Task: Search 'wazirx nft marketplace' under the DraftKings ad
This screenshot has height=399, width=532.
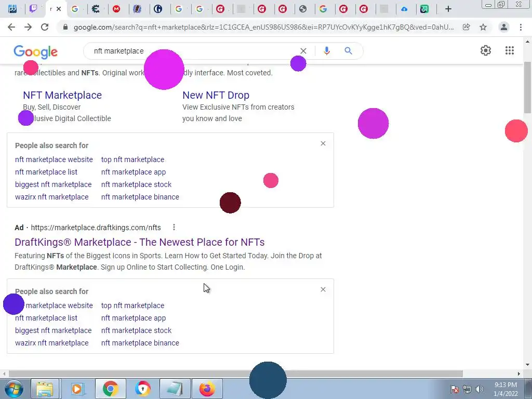Action: click(51, 343)
